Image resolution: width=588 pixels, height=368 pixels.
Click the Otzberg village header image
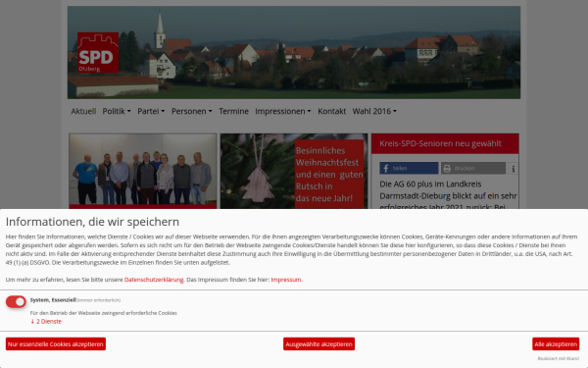point(294,53)
